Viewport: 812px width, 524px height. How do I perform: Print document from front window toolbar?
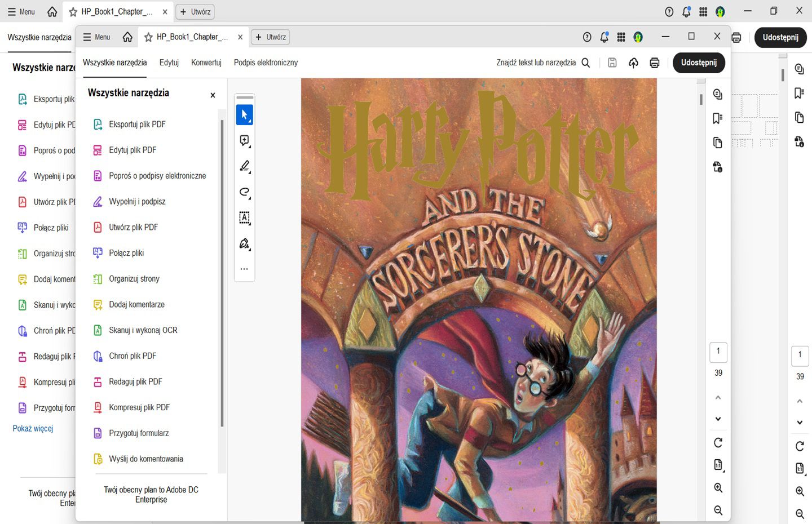(654, 63)
